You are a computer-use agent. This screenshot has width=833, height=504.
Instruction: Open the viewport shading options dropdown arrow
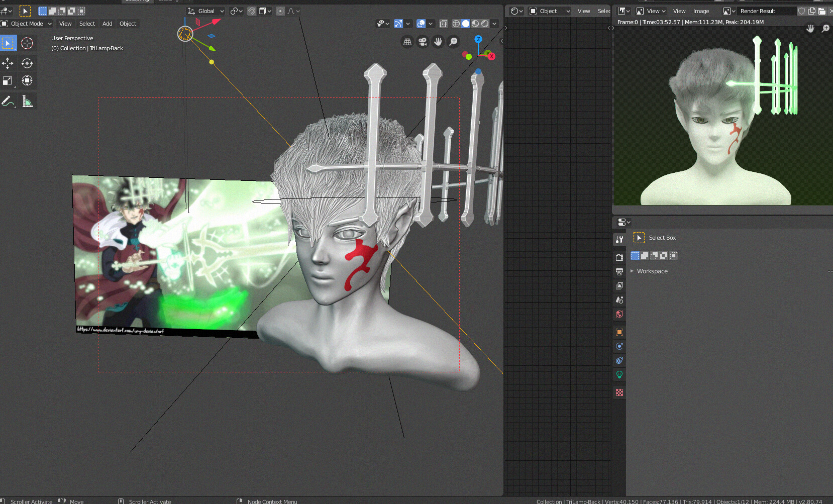[x=494, y=24]
